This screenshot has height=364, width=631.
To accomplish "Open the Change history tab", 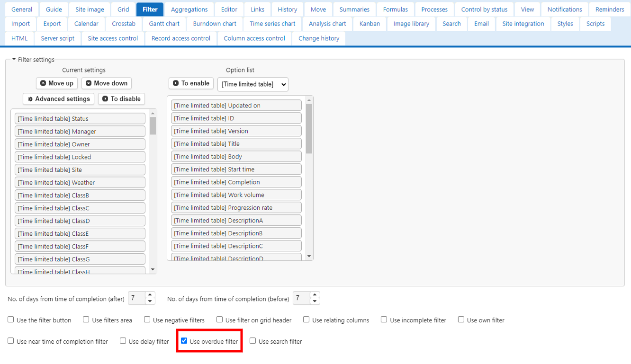I will (x=319, y=38).
